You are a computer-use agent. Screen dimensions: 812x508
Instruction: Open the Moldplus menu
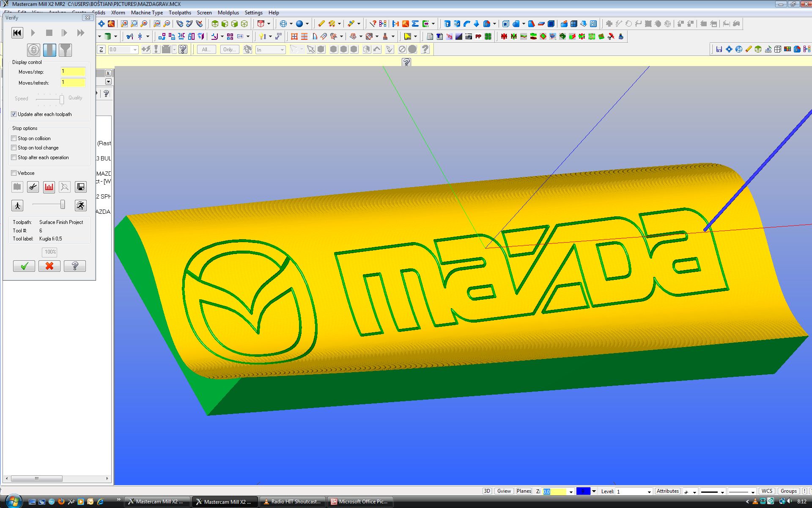click(x=228, y=13)
